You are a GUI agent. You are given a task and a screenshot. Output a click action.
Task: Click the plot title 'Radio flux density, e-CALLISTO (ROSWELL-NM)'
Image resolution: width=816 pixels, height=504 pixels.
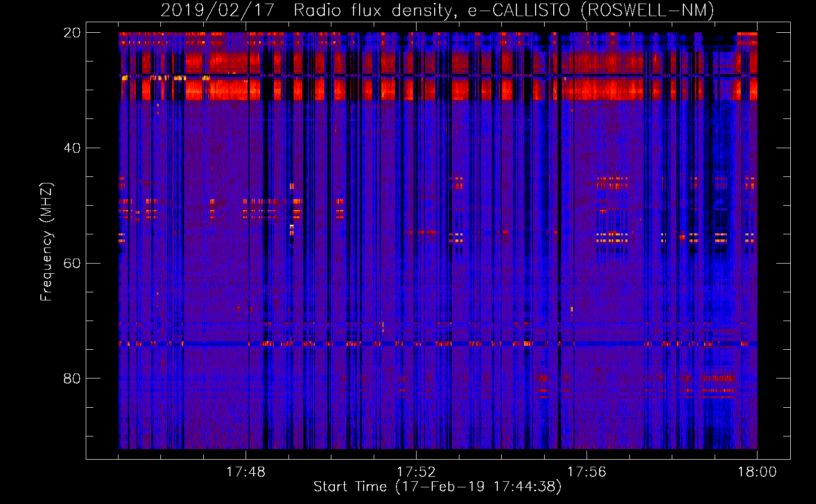[x=504, y=10]
